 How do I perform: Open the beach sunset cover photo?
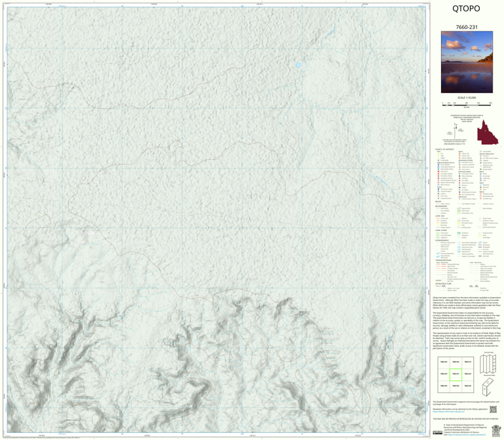pos(467,62)
